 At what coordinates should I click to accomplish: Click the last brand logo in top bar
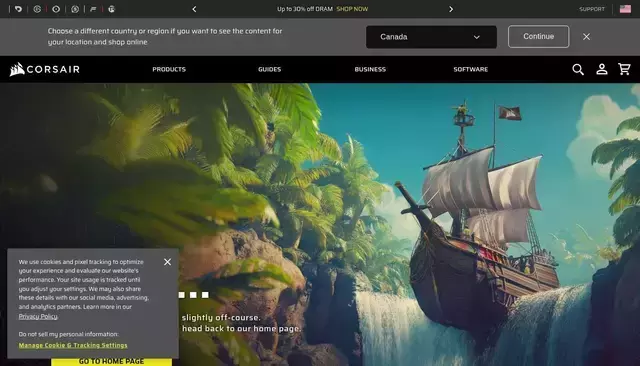[x=111, y=9]
